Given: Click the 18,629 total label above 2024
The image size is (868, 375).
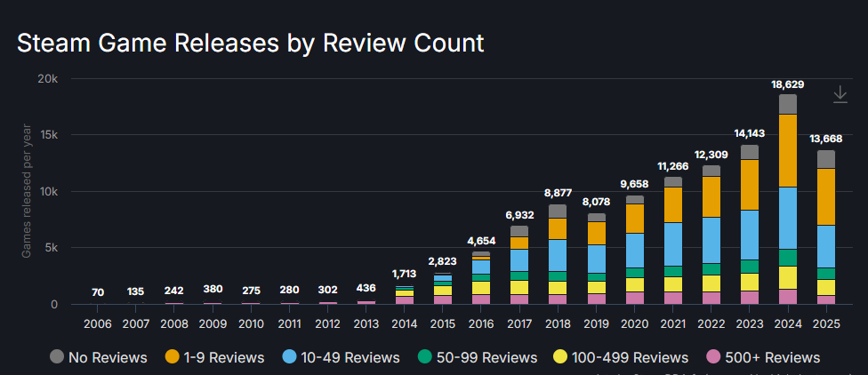Looking at the screenshot, I should point(788,84).
